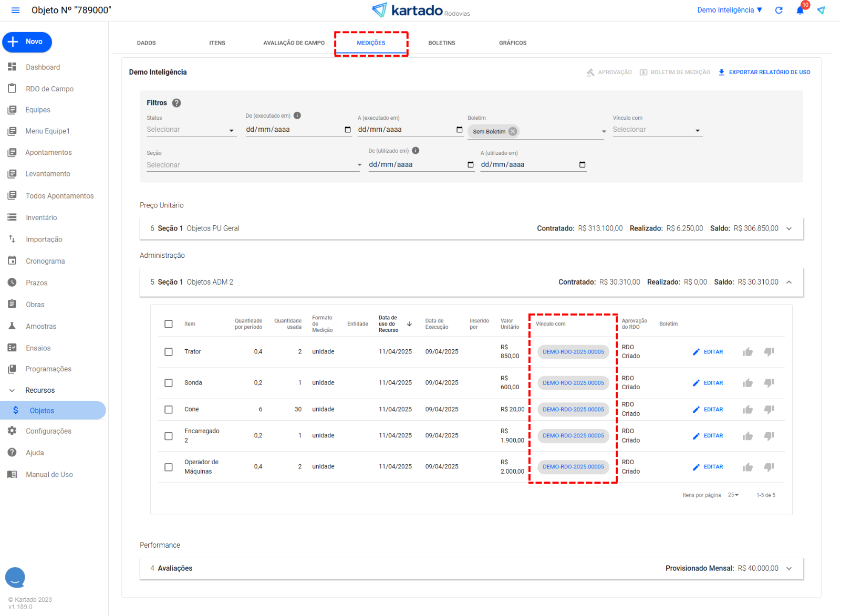Open the hamburger menu icon

(x=15, y=10)
